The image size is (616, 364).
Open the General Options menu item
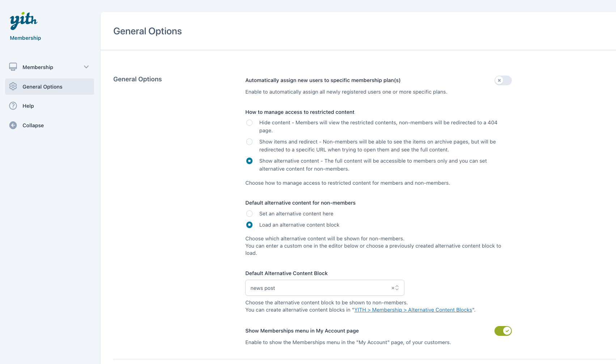[42, 87]
